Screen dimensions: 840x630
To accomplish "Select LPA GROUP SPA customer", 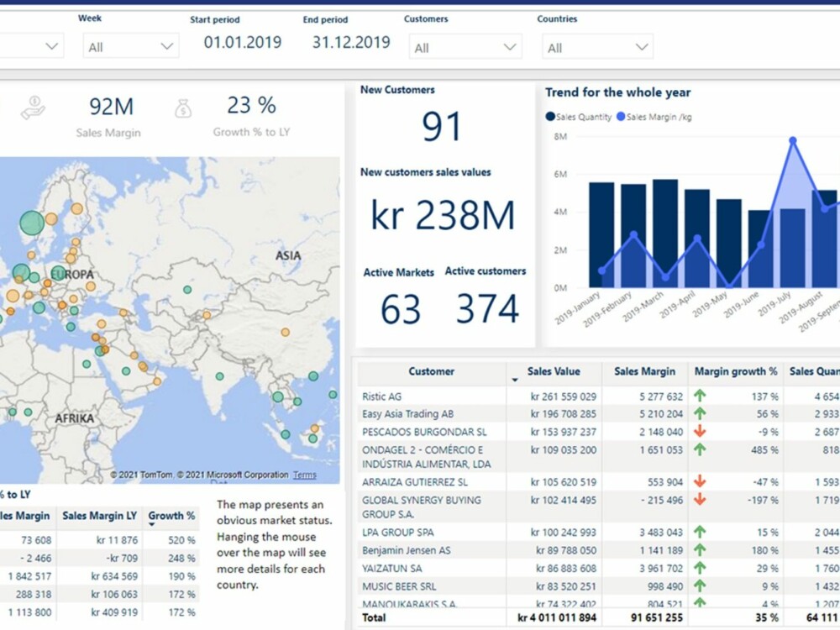I will click(398, 533).
